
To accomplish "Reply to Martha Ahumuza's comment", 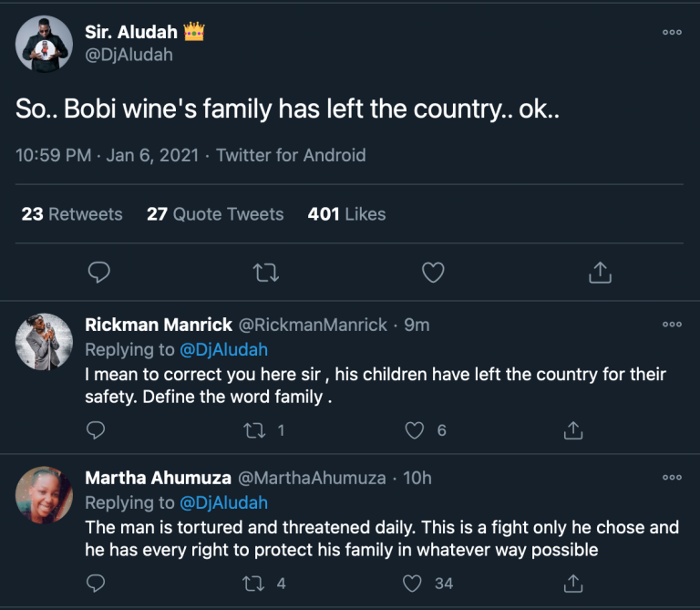I will tap(97, 582).
